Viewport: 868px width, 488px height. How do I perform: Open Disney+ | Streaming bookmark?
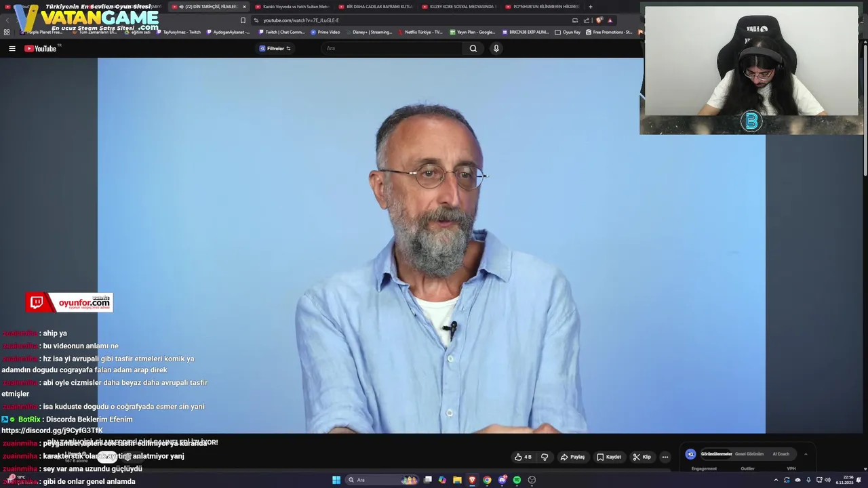(x=368, y=32)
